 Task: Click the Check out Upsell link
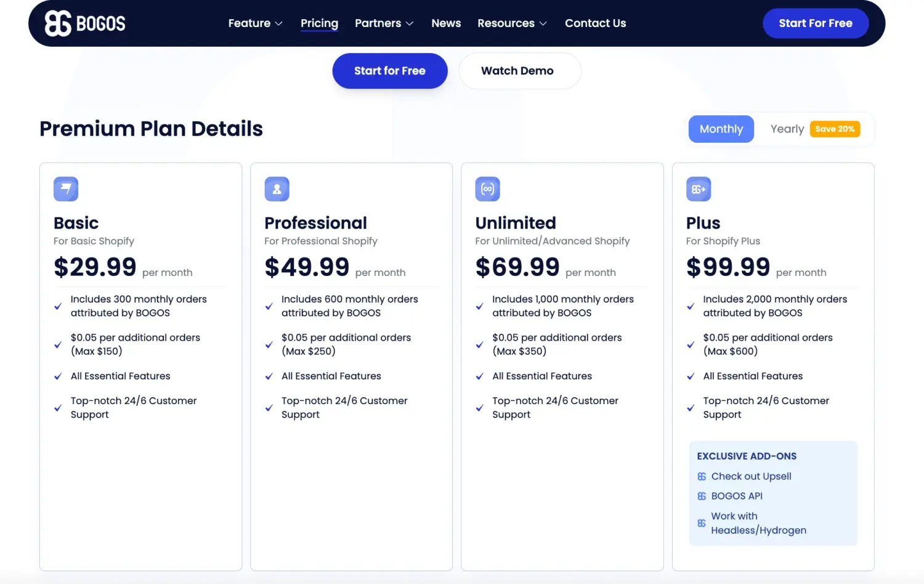pos(752,476)
